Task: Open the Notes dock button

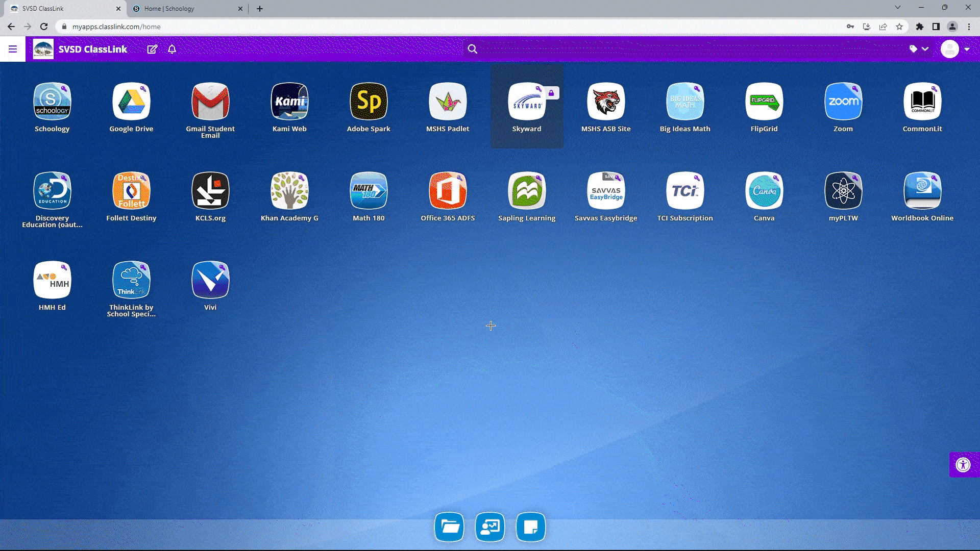Action: 531,527
